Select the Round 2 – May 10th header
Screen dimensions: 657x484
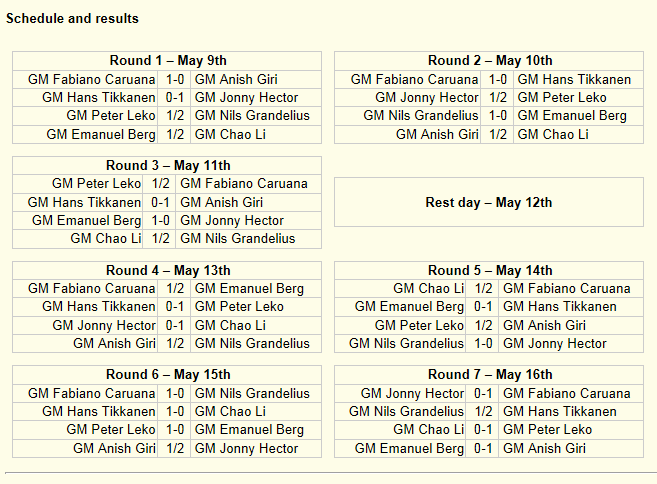click(489, 61)
